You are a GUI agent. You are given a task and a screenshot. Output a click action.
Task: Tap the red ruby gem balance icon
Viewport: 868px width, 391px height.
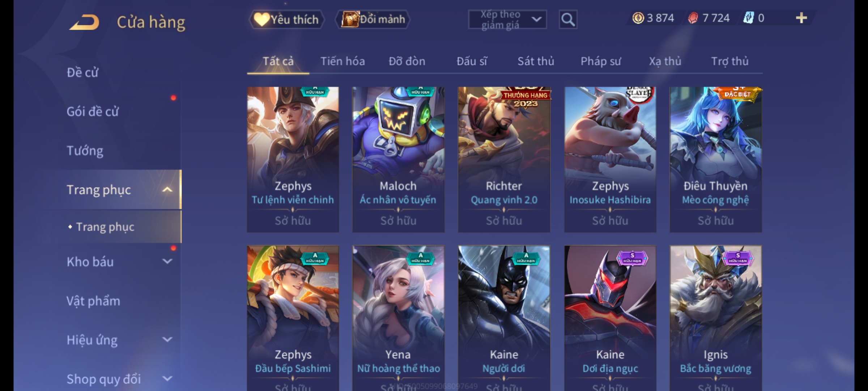[x=693, y=18]
